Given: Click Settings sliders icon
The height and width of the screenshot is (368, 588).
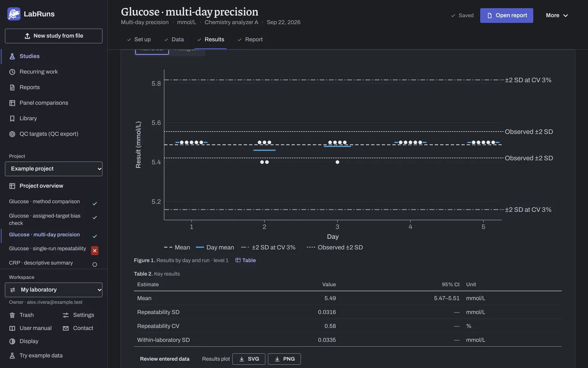Looking at the screenshot, I should (66, 315).
